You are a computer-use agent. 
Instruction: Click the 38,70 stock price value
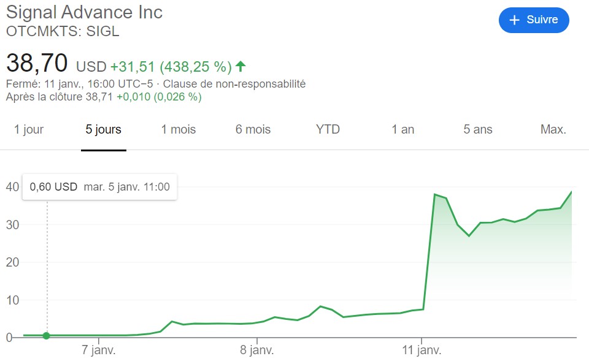pos(37,64)
